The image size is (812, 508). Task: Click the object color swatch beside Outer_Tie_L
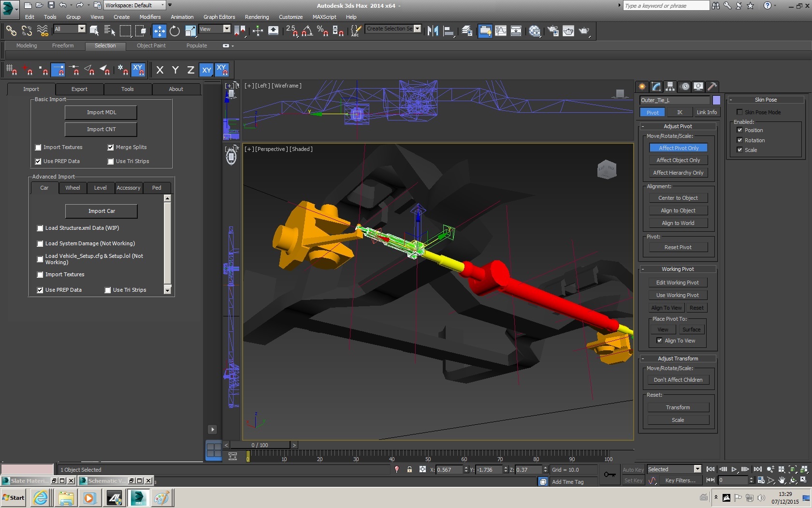click(716, 100)
